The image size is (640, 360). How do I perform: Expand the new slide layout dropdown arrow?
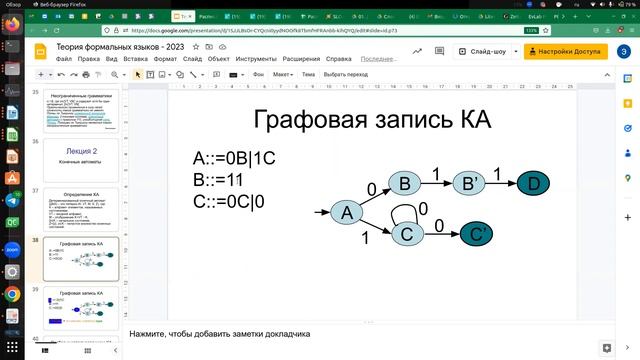[51, 75]
